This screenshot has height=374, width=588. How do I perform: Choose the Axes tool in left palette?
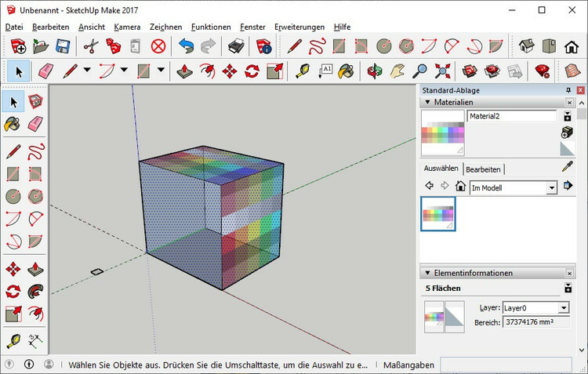pyautogui.click(x=34, y=341)
